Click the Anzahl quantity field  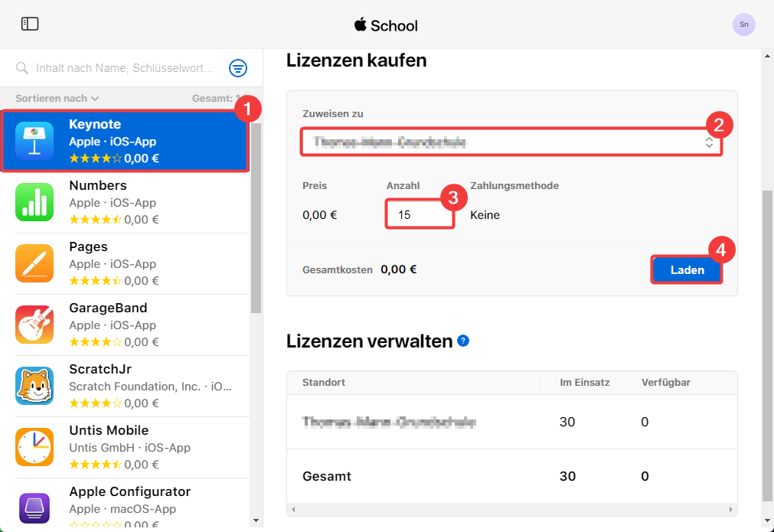pos(420,214)
